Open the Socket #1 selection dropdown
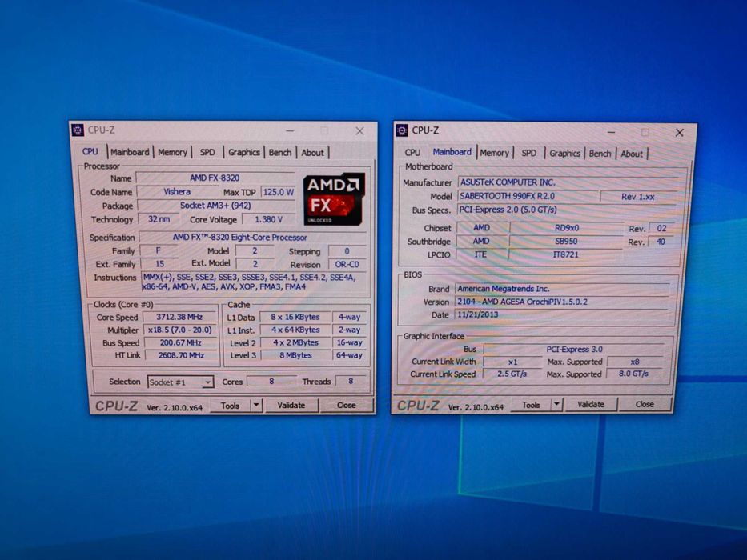747x560 pixels. [x=180, y=382]
